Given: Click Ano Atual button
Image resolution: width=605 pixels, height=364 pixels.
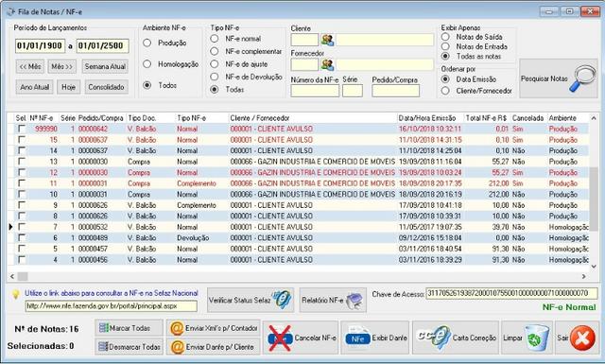Looking at the screenshot, I should 34,87.
